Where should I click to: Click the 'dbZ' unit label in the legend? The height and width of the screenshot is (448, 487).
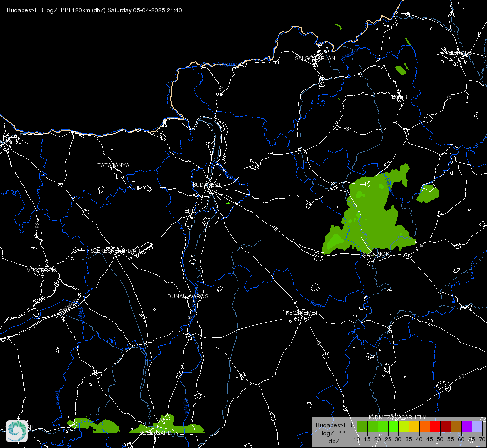coord(334,441)
